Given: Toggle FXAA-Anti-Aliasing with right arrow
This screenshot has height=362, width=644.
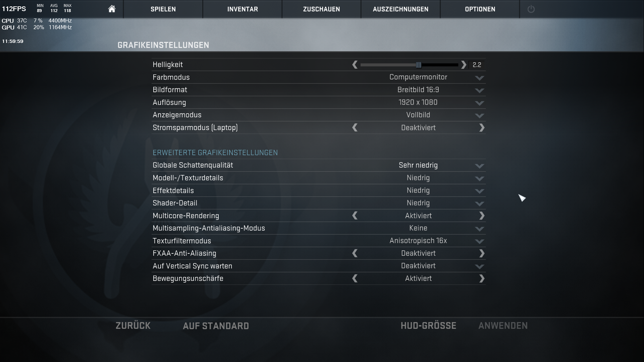Looking at the screenshot, I should [x=482, y=253].
